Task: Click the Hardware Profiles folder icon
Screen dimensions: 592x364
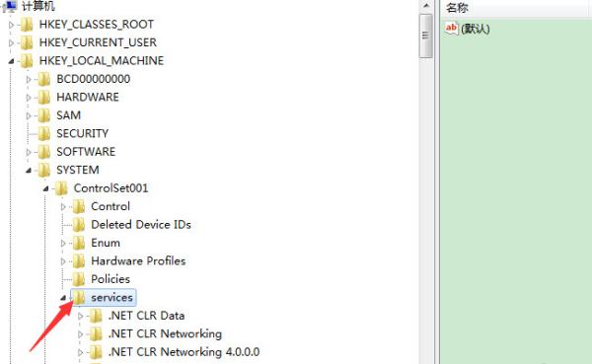Action: [79, 261]
